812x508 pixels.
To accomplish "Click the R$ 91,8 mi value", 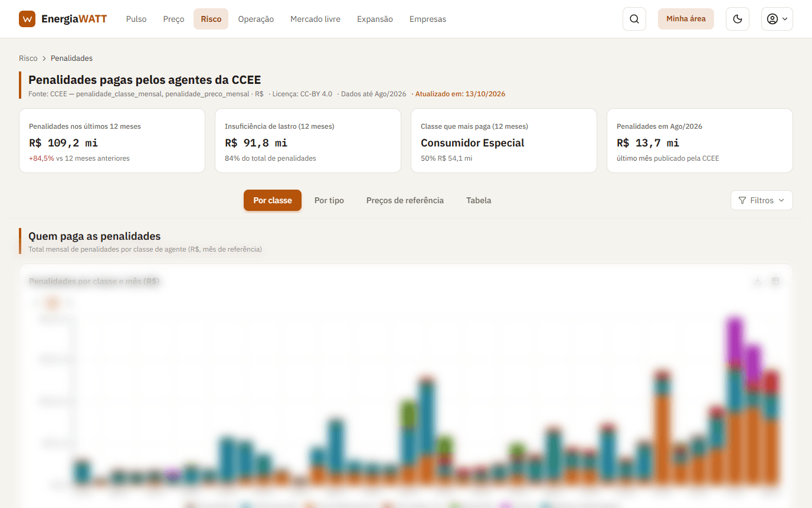I will point(256,143).
